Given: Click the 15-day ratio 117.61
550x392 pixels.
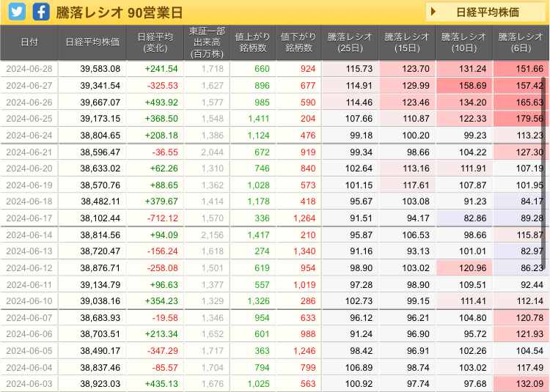Looking at the screenshot, I should coord(416,185).
